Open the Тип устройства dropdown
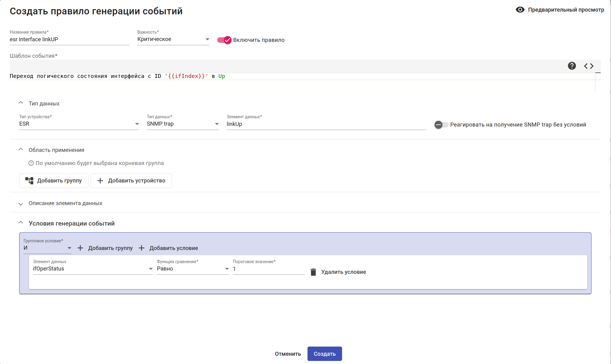611x364 pixels. [x=79, y=124]
